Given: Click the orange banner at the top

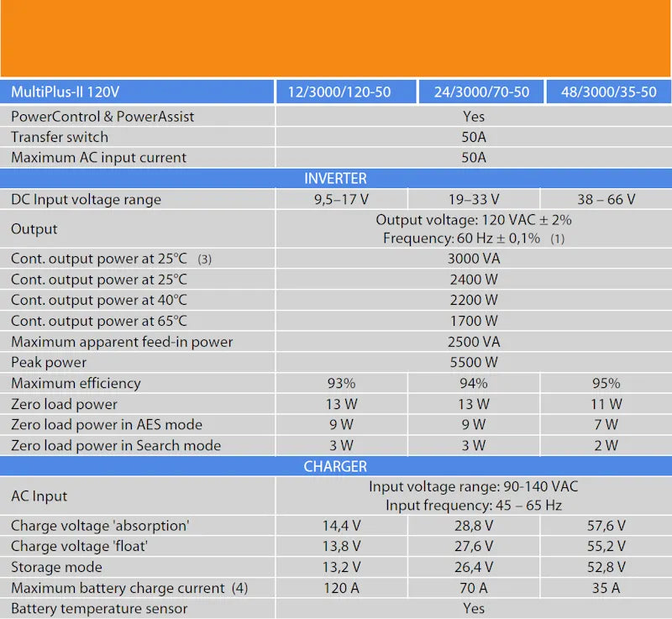Looking at the screenshot, I should tap(336, 39).
